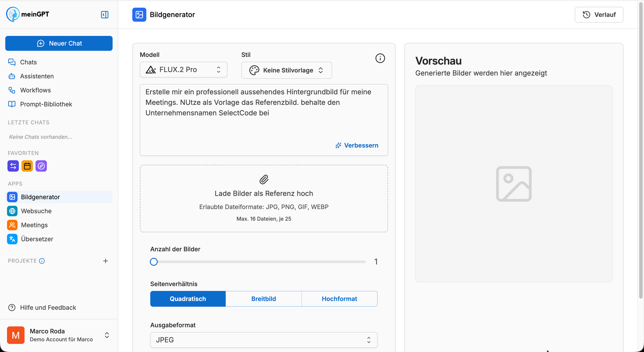Click the Bildgenerator header icon

pos(139,15)
